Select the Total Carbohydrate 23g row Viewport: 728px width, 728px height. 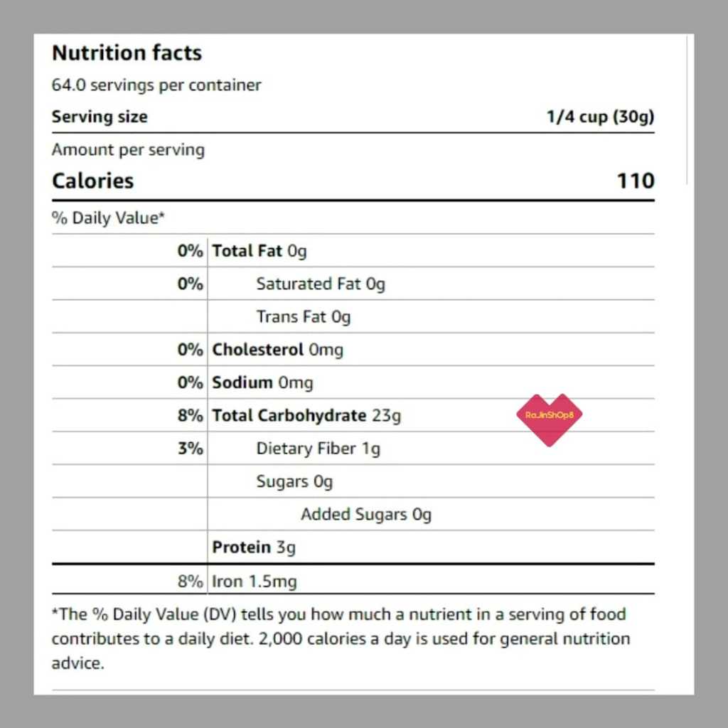coord(306,416)
